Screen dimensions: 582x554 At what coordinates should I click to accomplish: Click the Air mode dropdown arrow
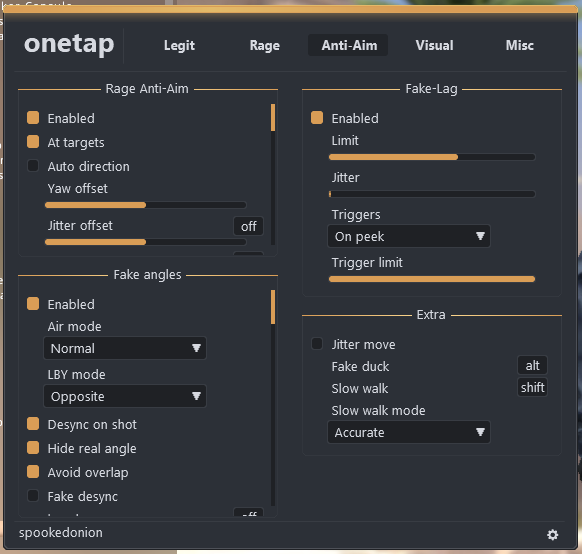pyautogui.click(x=196, y=348)
